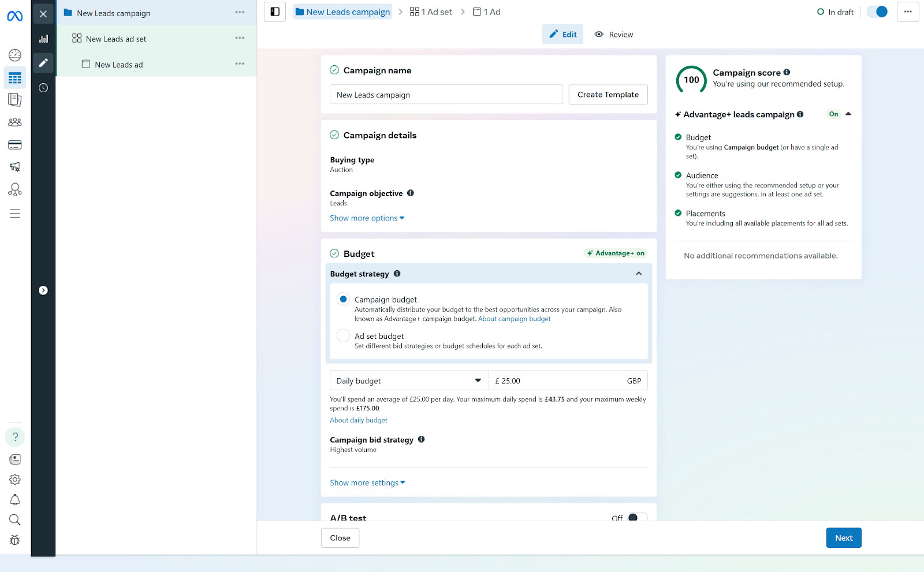Open the top-right more options ellipsis
The height and width of the screenshot is (572, 924).
tap(908, 12)
